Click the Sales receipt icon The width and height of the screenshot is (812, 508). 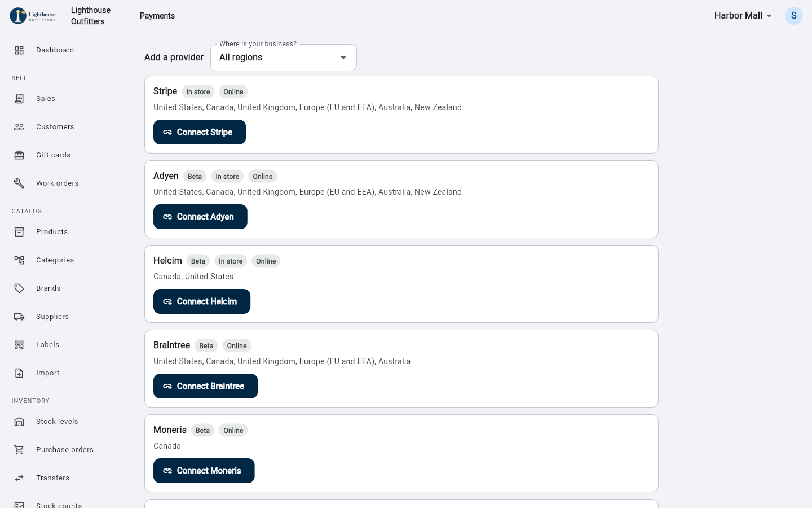point(19,99)
